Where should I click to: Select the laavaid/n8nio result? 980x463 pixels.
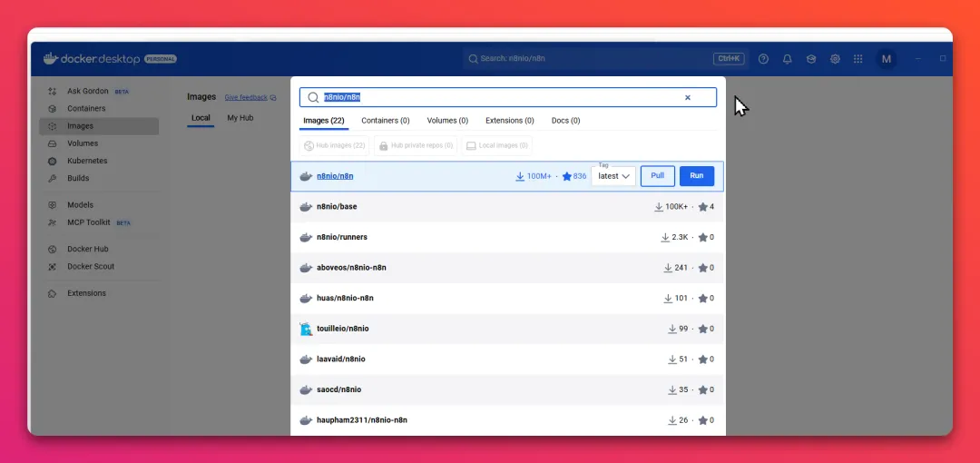tap(507, 360)
